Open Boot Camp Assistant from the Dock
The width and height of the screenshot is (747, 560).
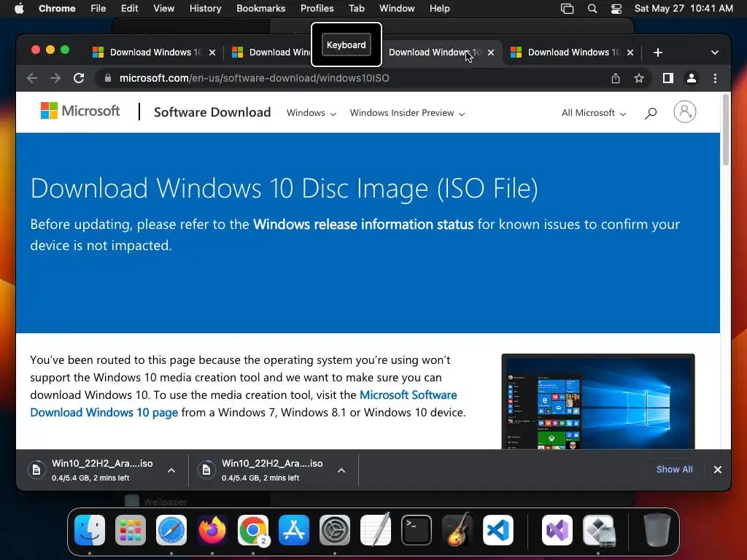pos(598,530)
